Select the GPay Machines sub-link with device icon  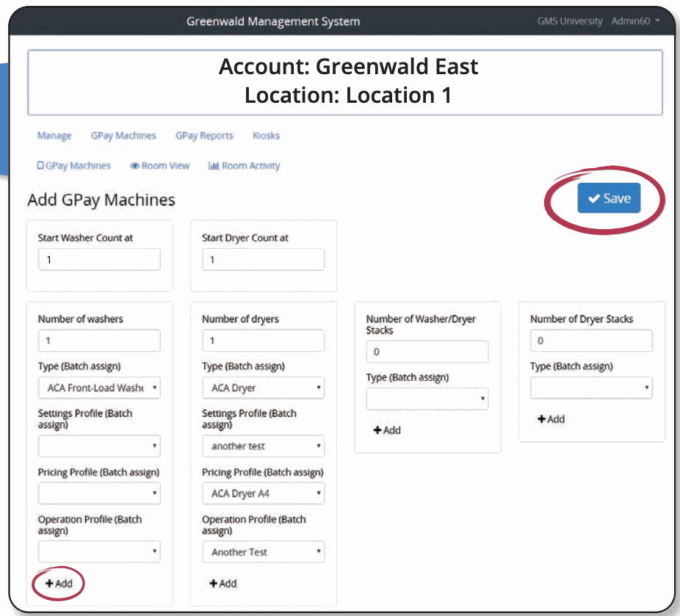click(x=73, y=166)
